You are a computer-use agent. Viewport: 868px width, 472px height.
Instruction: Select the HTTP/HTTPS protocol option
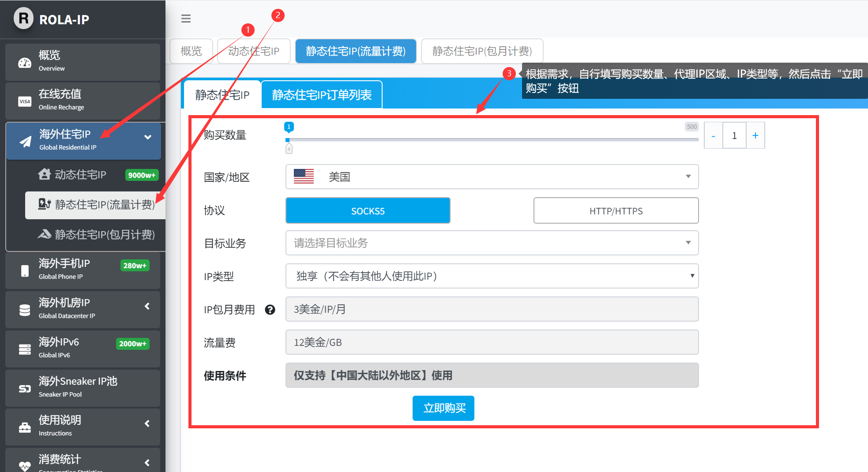tap(616, 211)
